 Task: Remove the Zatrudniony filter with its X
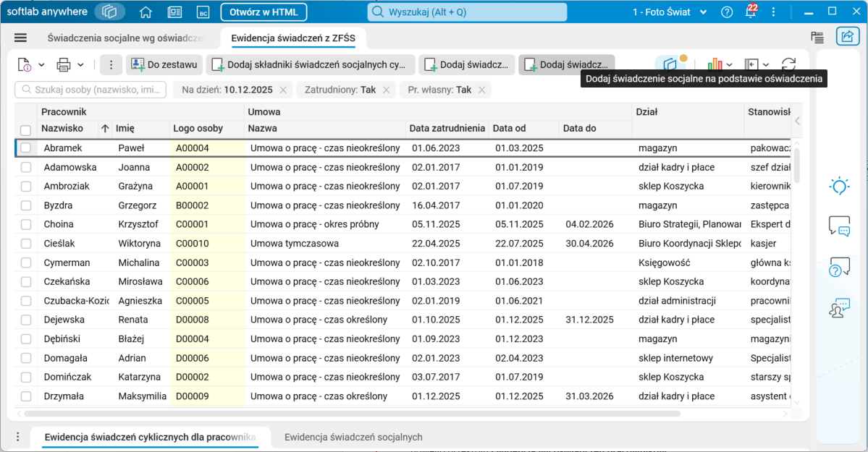[x=387, y=90]
